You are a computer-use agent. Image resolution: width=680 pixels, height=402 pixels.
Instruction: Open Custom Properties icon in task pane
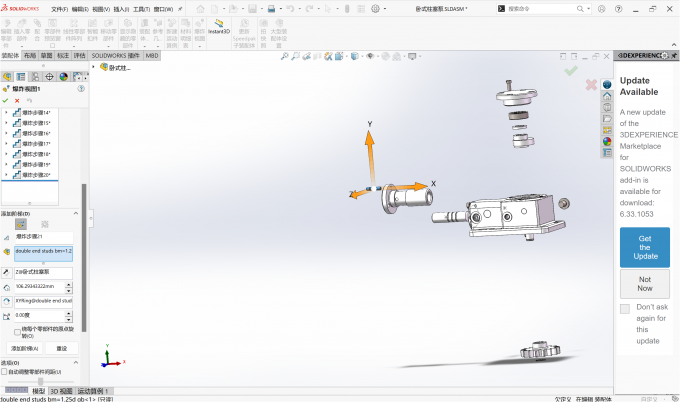(x=607, y=153)
